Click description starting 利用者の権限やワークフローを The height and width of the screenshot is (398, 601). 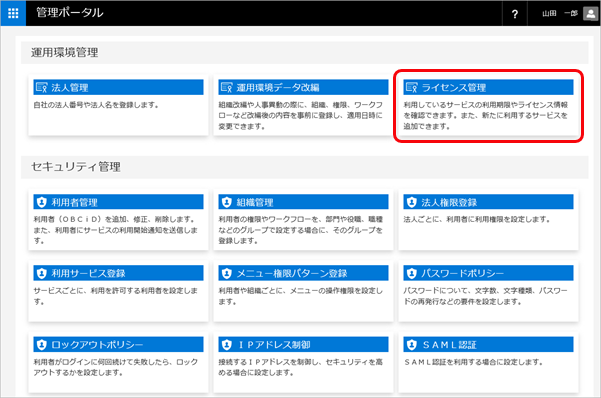300,230
